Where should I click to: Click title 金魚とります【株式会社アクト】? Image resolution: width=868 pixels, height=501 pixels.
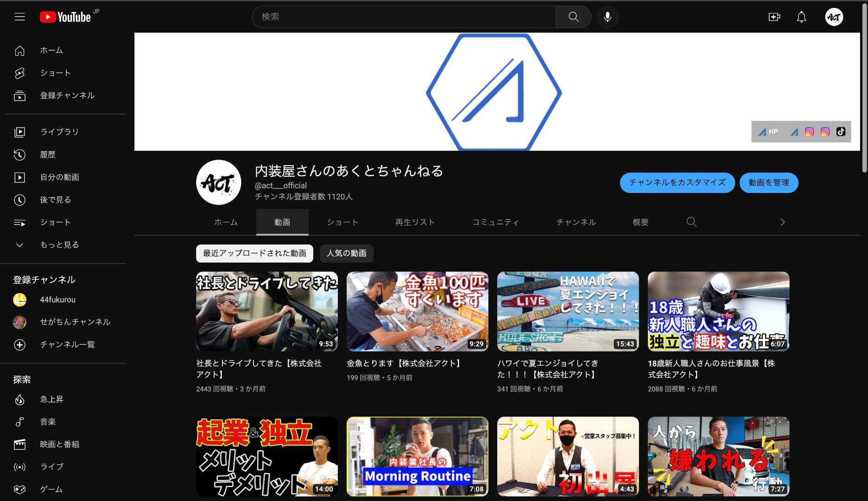coord(405,363)
